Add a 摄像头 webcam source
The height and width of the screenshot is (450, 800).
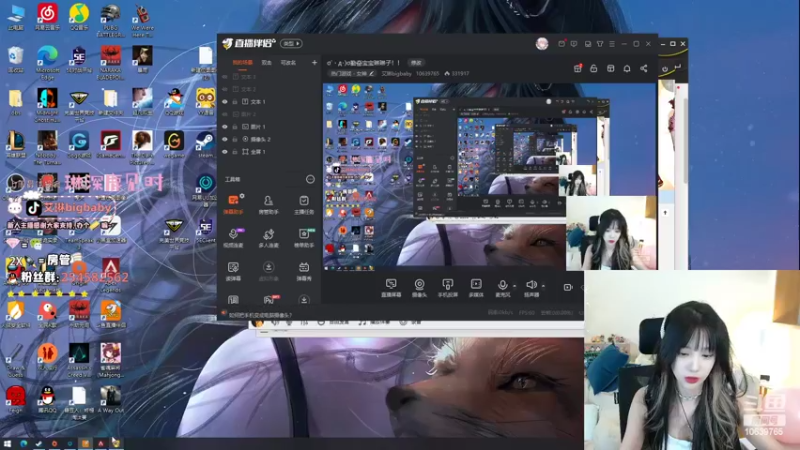pyautogui.click(x=419, y=288)
